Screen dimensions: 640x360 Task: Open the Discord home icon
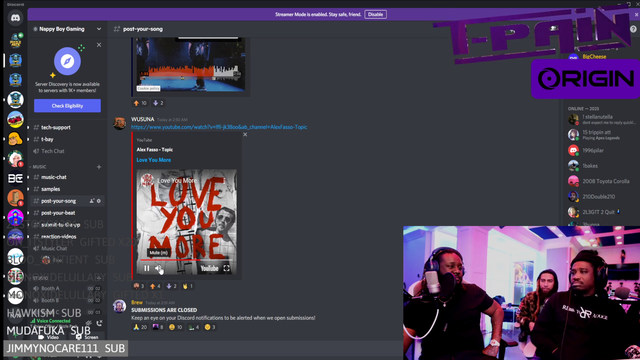coord(16,18)
